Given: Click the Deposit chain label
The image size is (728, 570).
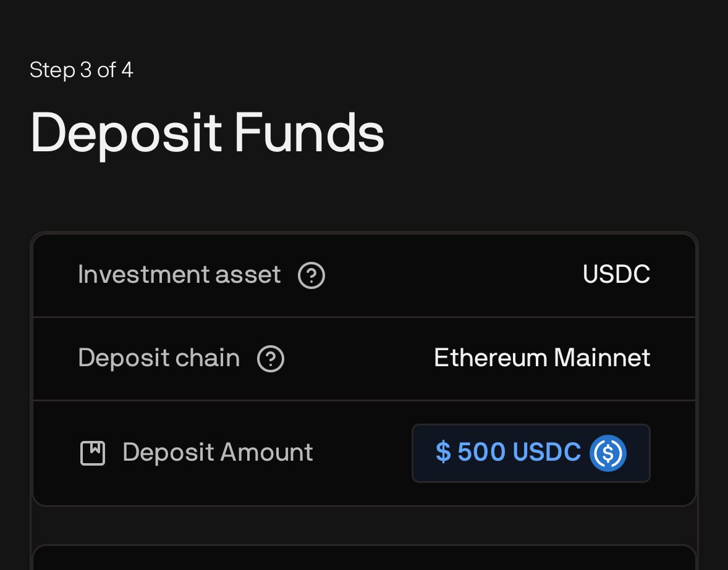Looking at the screenshot, I should click(x=159, y=358).
